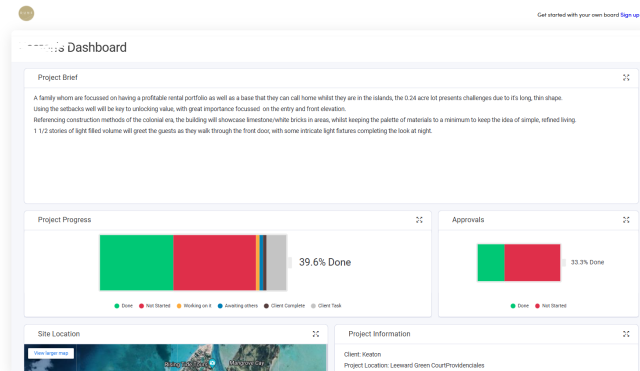Select green Done segment in Project Progress bar

click(x=137, y=262)
